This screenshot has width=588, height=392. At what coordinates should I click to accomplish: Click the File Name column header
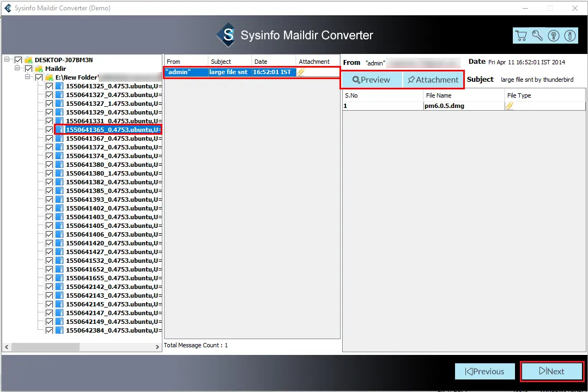(464, 95)
